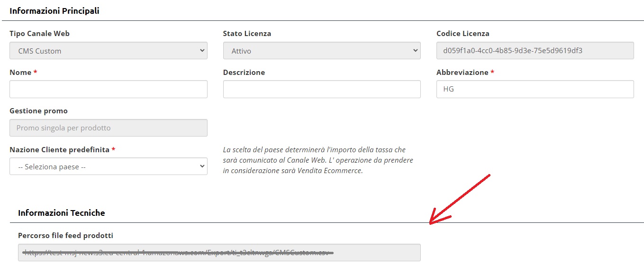Click the Tipo Canale Web label
The height and width of the screenshot is (276, 644).
point(39,34)
